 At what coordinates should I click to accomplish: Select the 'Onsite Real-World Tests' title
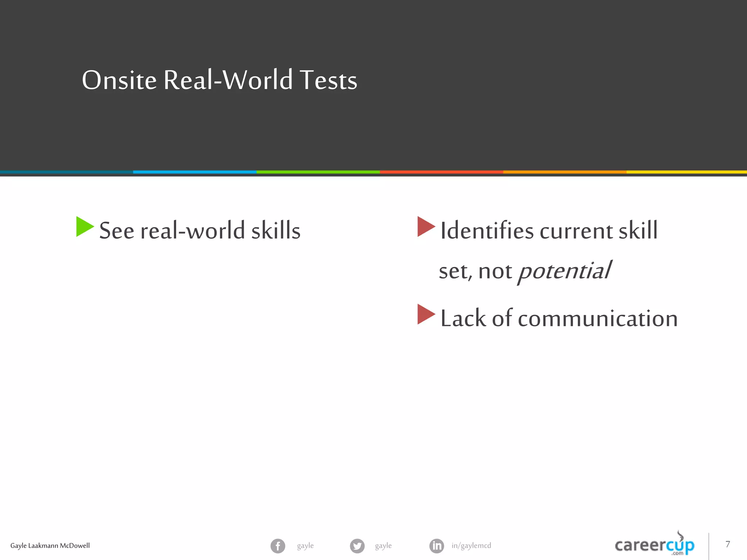coord(220,80)
